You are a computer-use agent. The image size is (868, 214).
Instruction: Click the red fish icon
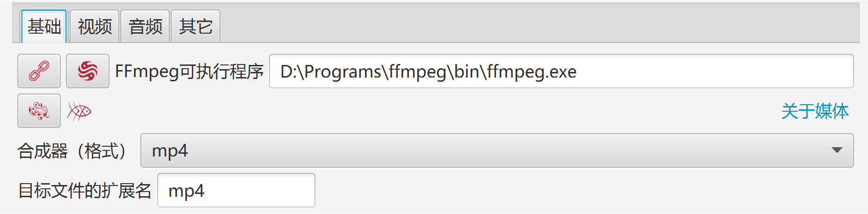[x=79, y=111]
